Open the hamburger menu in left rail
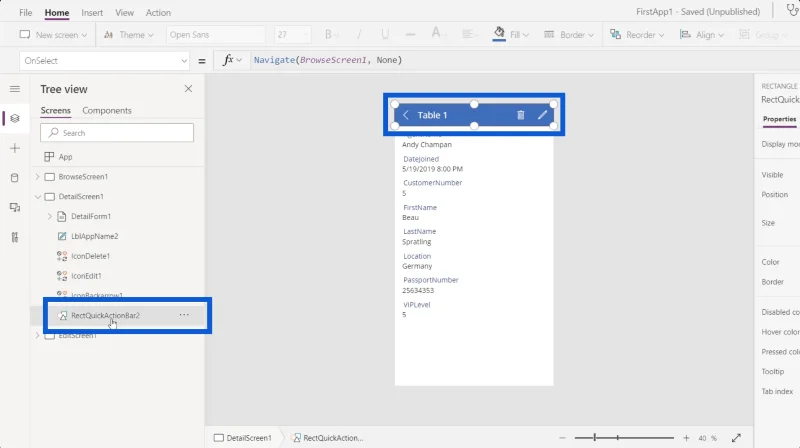 (15, 89)
